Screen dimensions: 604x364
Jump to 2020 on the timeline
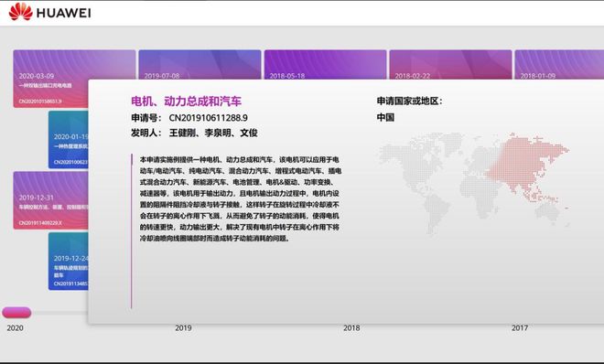(15, 327)
